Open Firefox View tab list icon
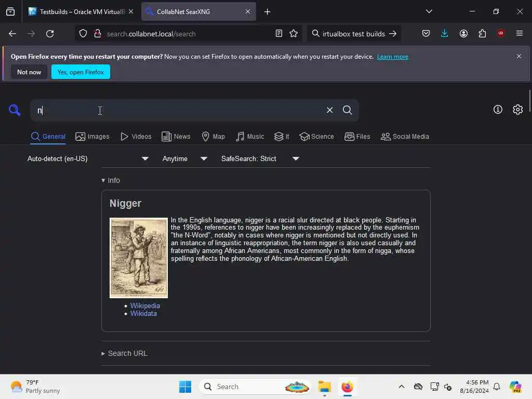 click(10, 11)
